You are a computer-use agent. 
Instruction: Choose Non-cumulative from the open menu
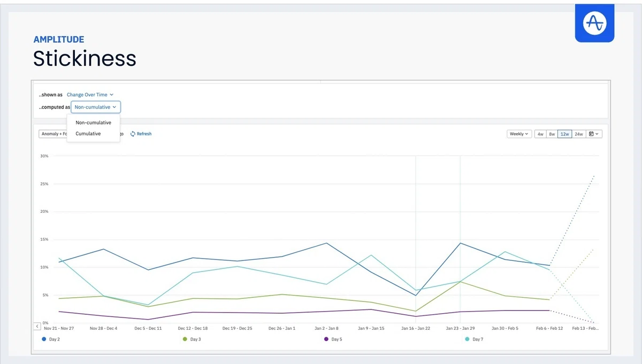[x=93, y=122]
